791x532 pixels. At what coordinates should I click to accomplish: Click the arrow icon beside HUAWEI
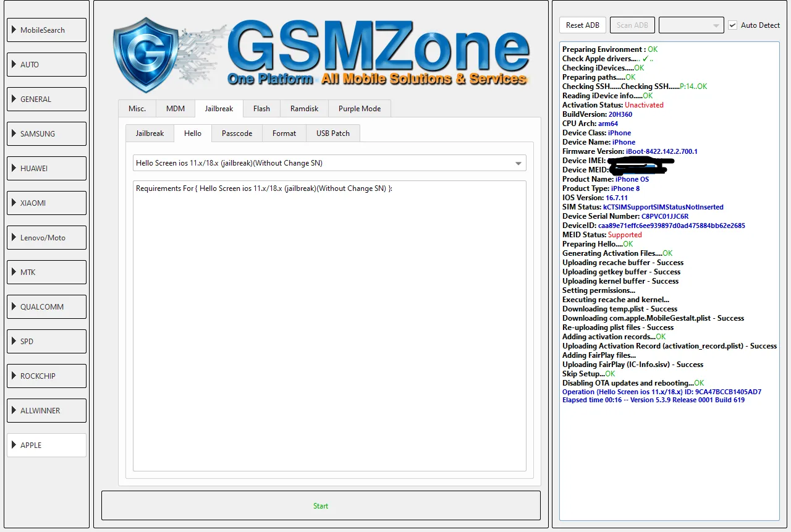click(x=14, y=169)
